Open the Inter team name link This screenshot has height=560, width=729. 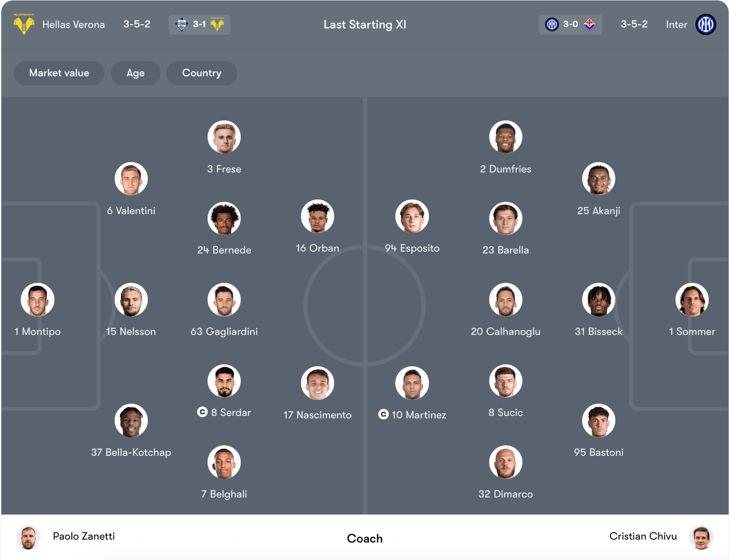(676, 25)
